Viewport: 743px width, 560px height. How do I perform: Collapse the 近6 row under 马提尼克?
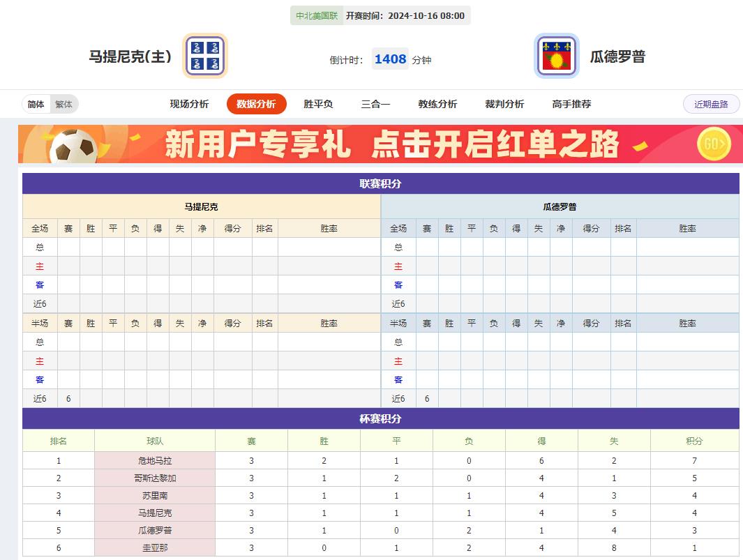tap(40, 303)
